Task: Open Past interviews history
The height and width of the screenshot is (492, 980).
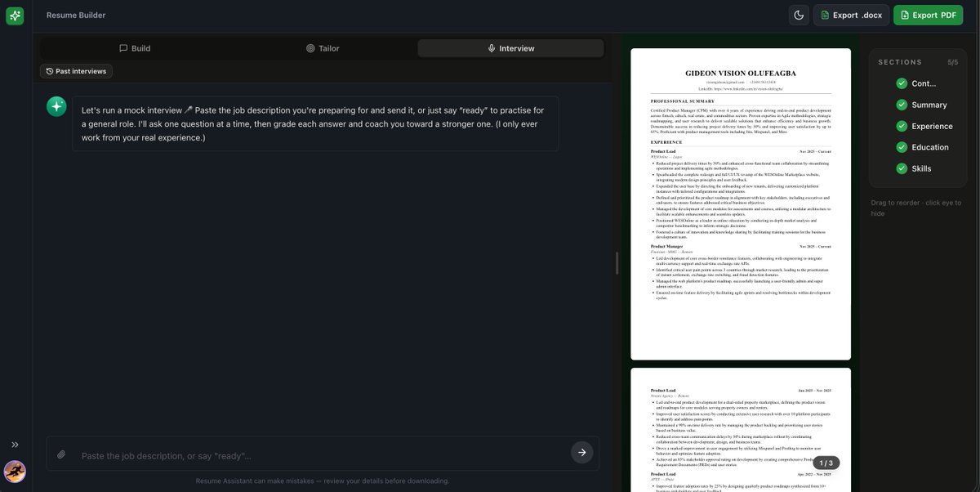Action: pyautogui.click(x=76, y=71)
